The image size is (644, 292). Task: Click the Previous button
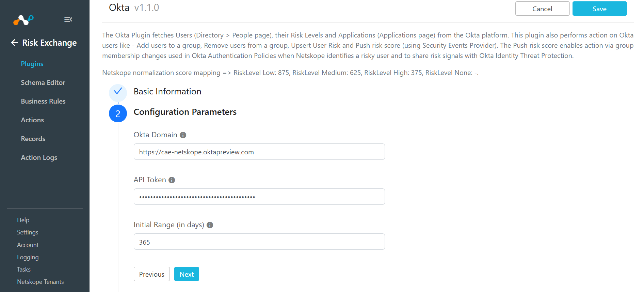click(x=152, y=274)
